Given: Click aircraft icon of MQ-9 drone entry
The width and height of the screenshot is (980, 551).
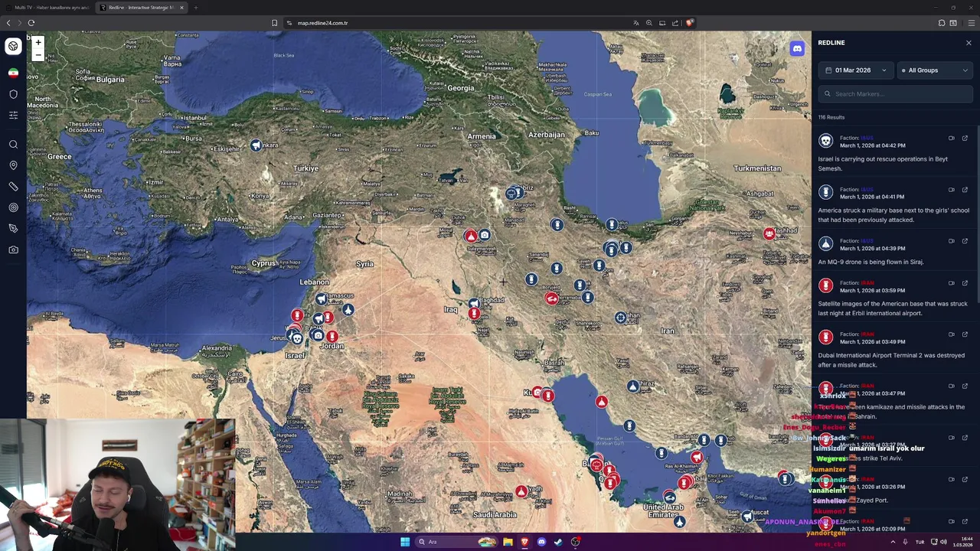Looking at the screenshot, I should [x=825, y=243].
